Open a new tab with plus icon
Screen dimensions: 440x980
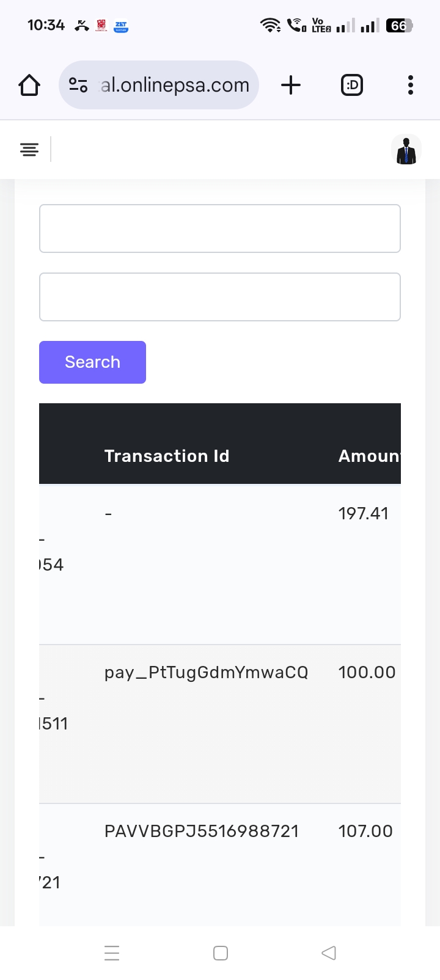pyautogui.click(x=291, y=85)
